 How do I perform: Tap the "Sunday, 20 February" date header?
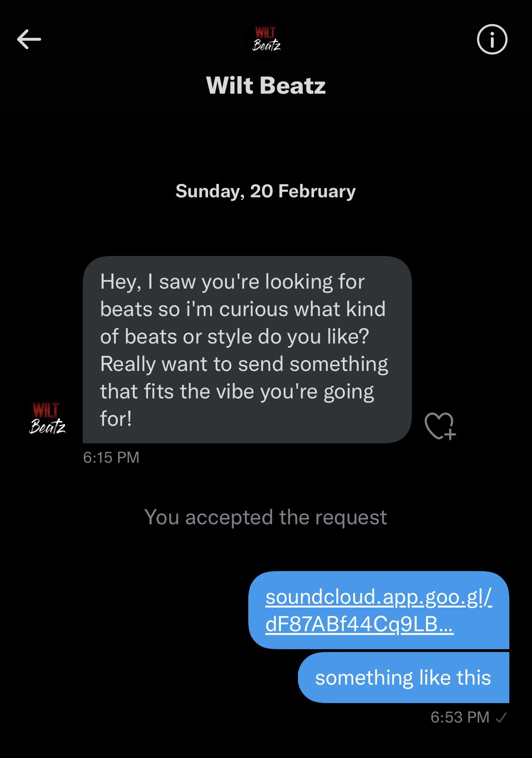click(x=266, y=191)
